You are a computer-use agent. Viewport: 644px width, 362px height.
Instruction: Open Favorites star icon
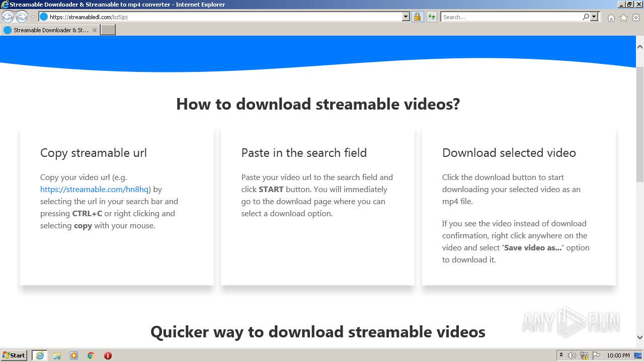623,18
